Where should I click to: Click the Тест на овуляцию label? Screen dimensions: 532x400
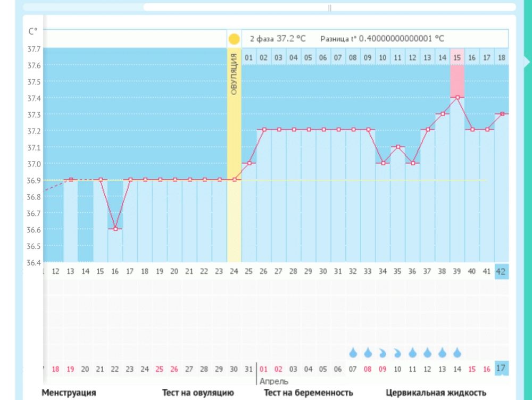point(198,393)
